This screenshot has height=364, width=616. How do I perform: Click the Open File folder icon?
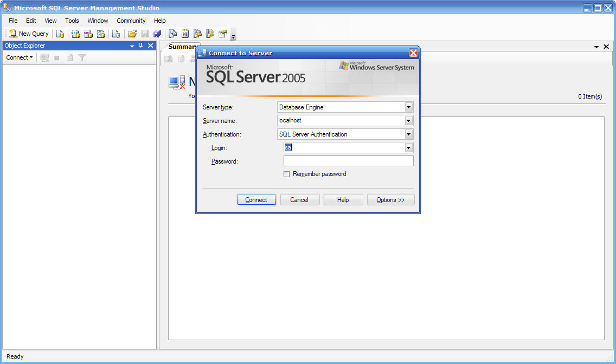click(132, 34)
